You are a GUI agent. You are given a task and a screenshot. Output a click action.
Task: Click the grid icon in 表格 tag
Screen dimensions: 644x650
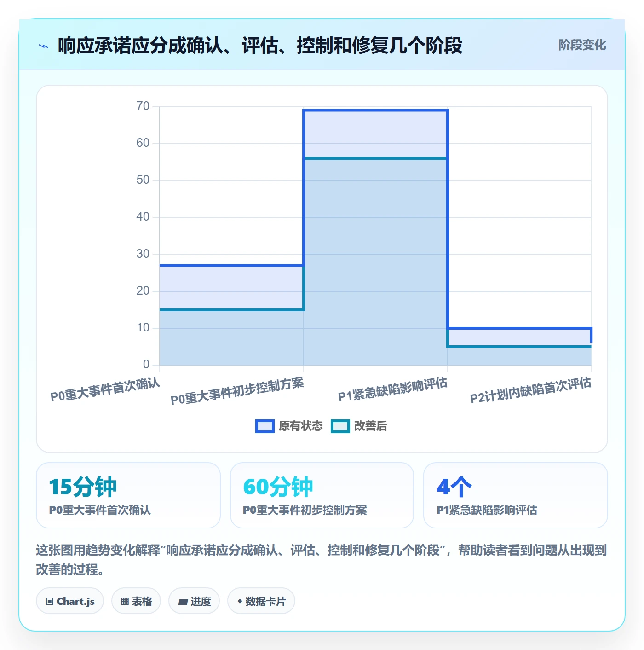point(125,602)
